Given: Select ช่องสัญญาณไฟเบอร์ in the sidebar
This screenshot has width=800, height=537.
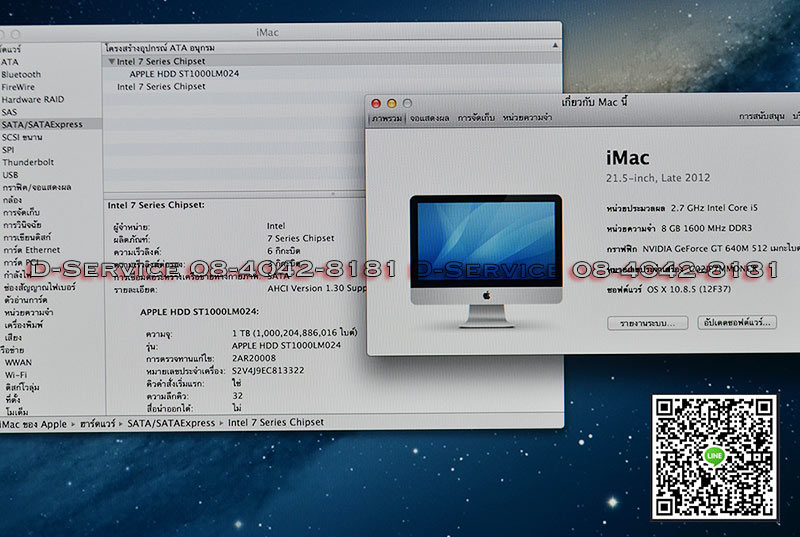Looking at the screenshot, I should pos(40,287).
